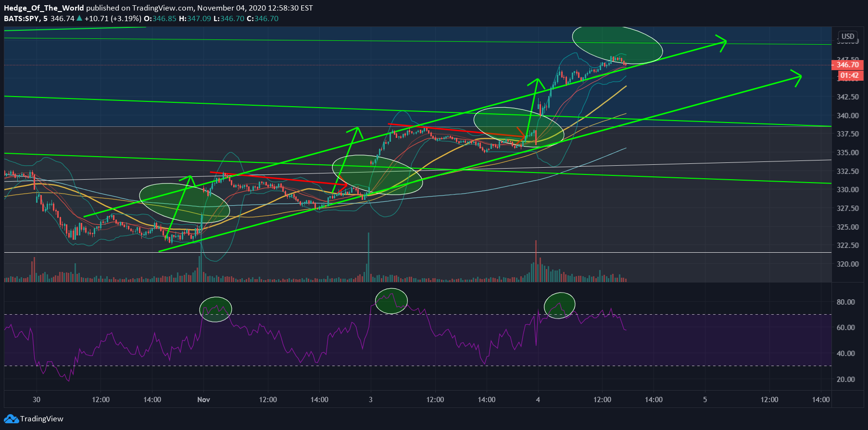The width and height of the screenshot is (868, 430).
Task: Click the 332.50 price axis label
Action: [848, 171]
